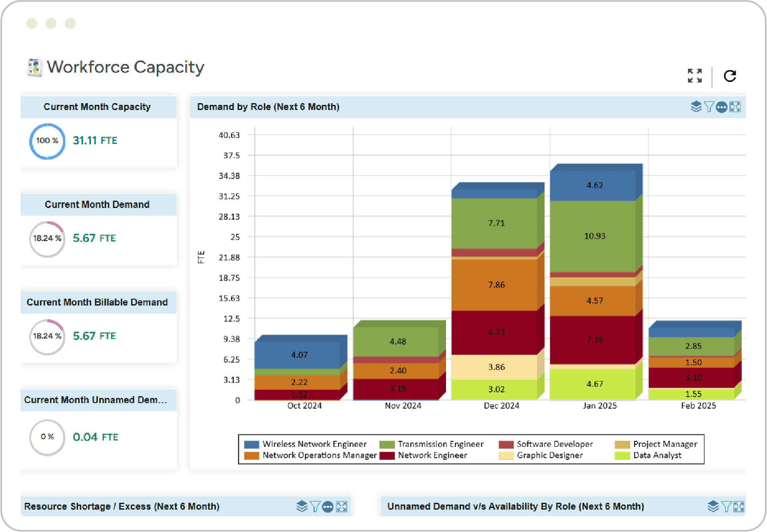Click the Jan 2025 axis label

[600, 406]
